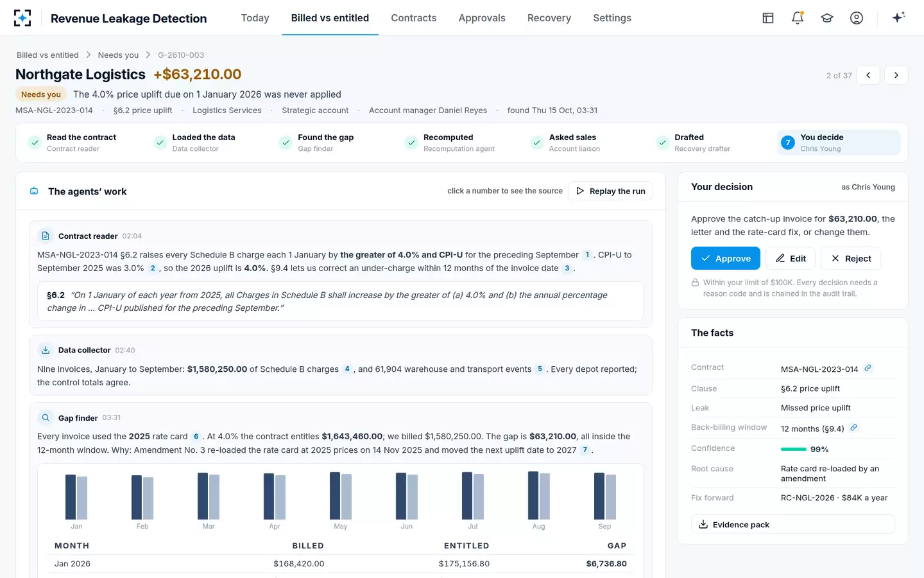This screenshot has height=578, width=924.
Task: Go to the Approvals tab
Action: coord(482,18)
